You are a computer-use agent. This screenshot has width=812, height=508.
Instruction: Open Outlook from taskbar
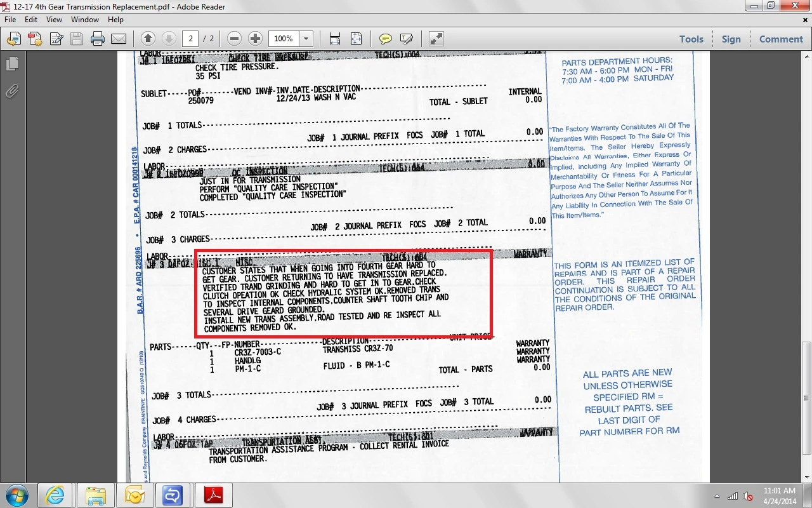(x=135, y=495)
